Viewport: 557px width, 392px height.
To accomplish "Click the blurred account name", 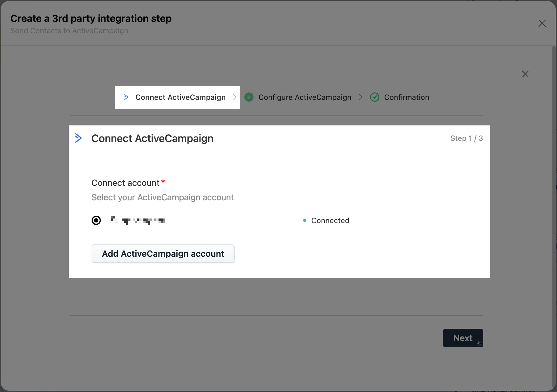I will click(138, 220).
